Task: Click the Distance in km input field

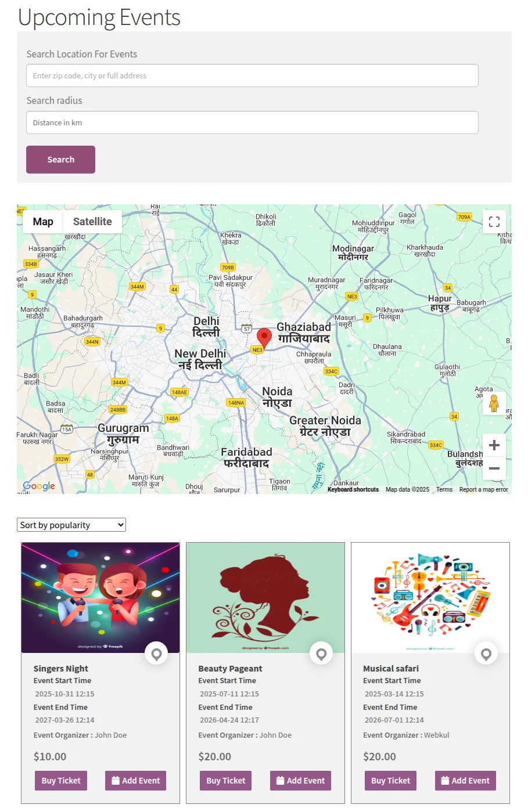Action: (252, 122)
